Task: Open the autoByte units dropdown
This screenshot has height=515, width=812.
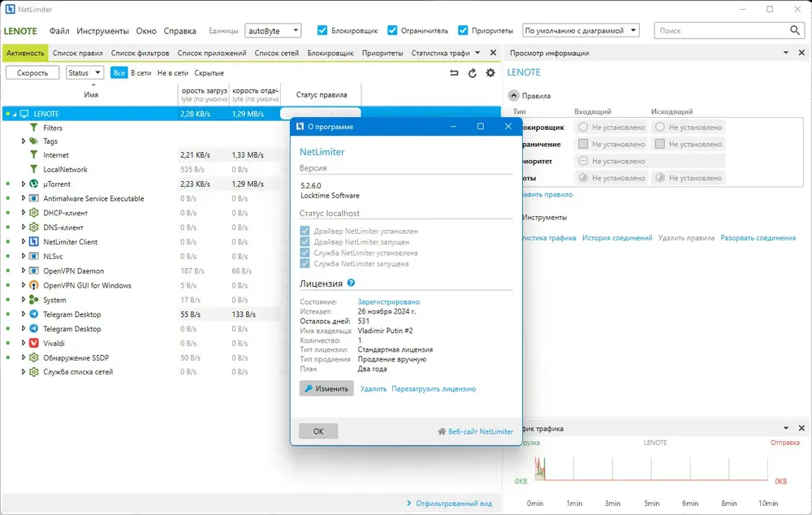Action: (273, 31)
